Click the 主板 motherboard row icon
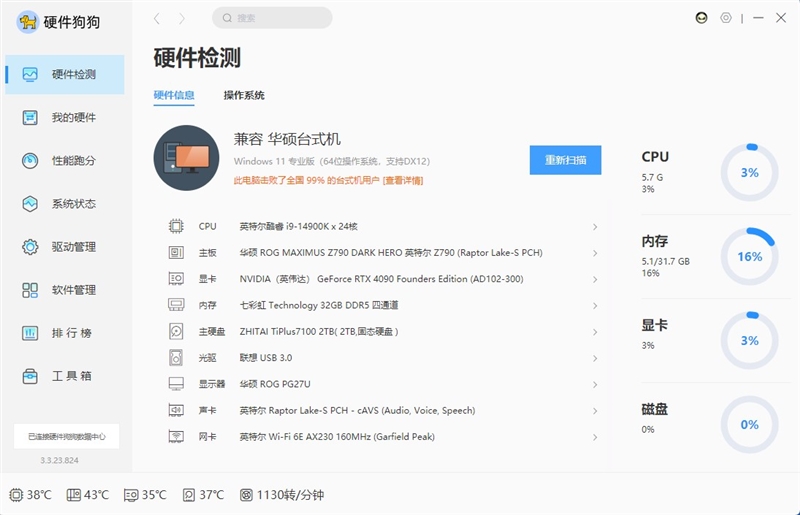Screen dimensions: 800x515 176,253
